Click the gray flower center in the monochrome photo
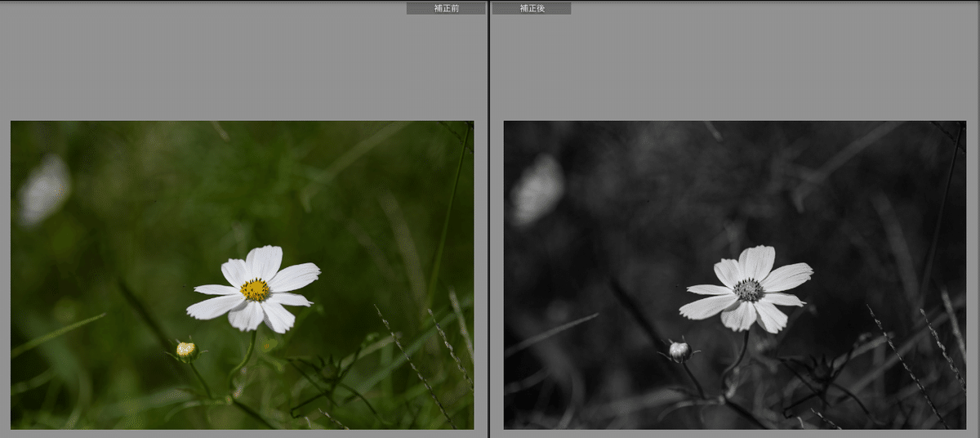The width and height of the screenshot is (980, 438). (x=748, y=289)
